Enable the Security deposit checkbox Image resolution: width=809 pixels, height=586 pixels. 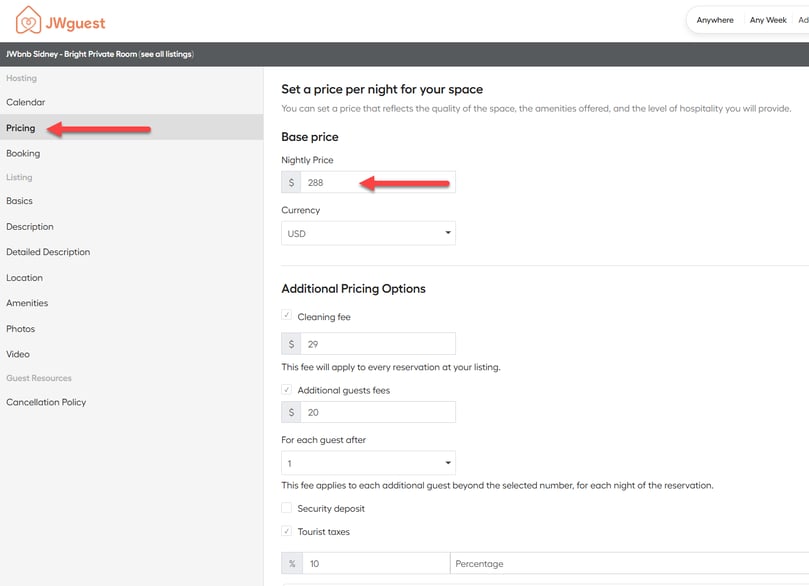[286, 508]
